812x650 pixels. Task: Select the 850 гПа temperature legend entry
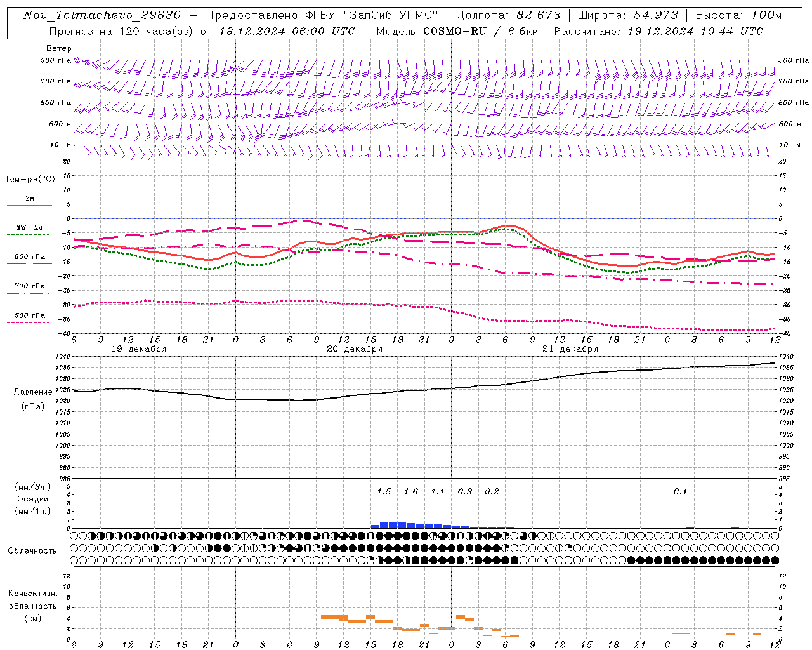click(x=30, y=257)
